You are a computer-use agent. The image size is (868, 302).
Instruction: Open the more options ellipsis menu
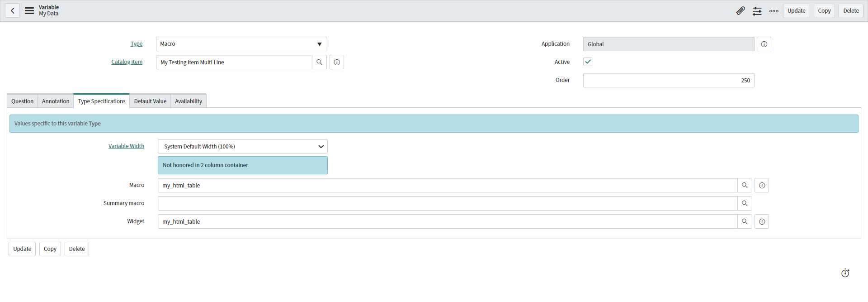pos(774,11)
